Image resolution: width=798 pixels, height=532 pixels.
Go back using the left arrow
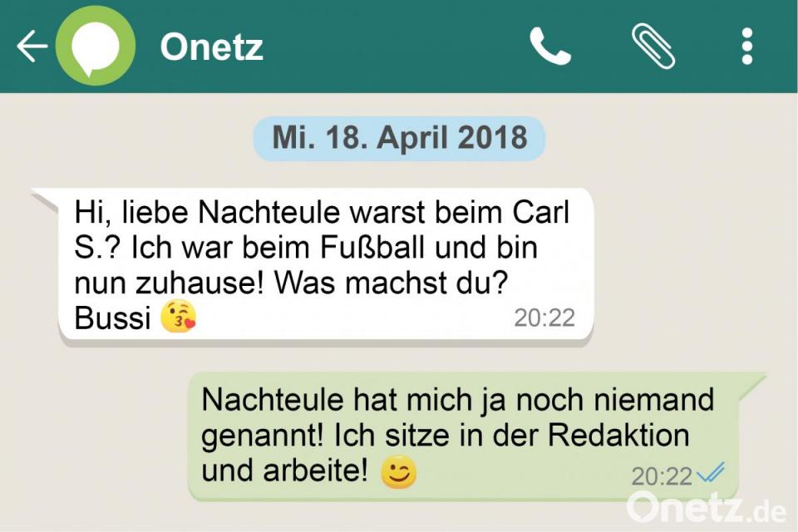[32, 46]
